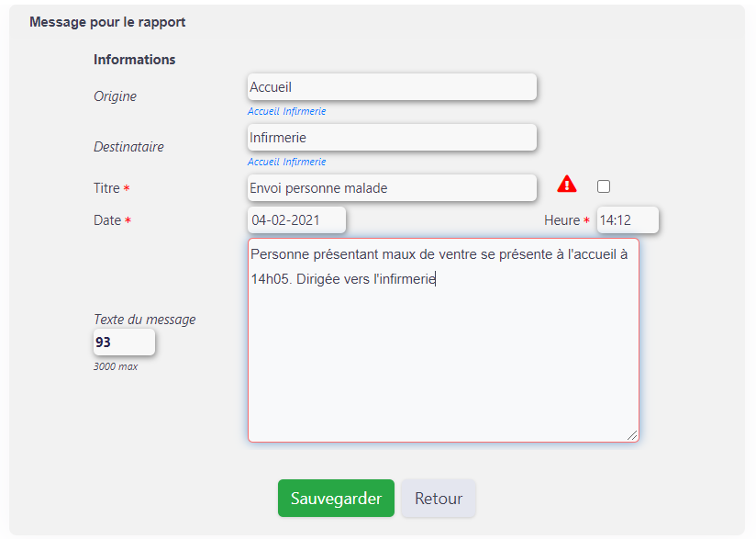Choose Infirmerie link under Destinataire field
Image resolution: width=756 pixels, height=539 pixels.
pyautogui.click(x=305, y=162)
